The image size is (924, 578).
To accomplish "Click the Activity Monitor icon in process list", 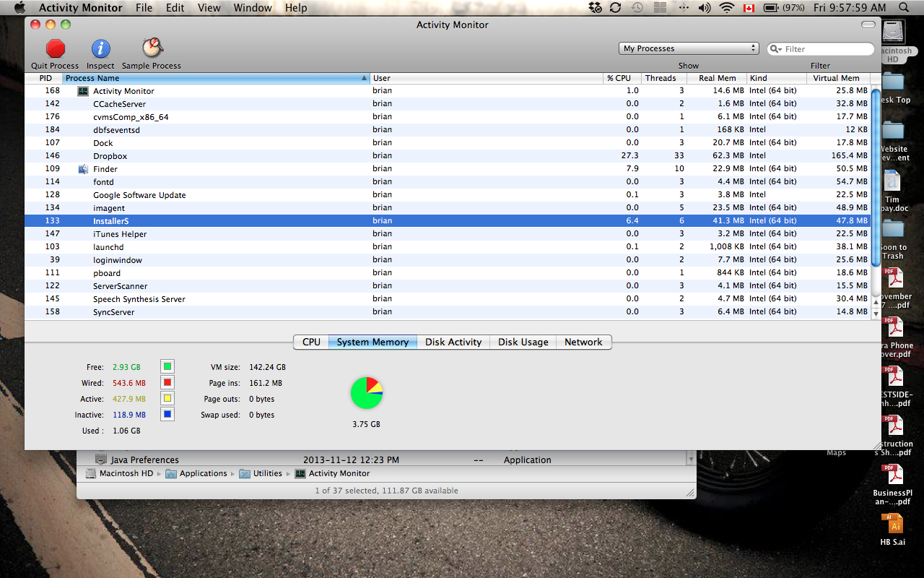I will click(83, 91).
